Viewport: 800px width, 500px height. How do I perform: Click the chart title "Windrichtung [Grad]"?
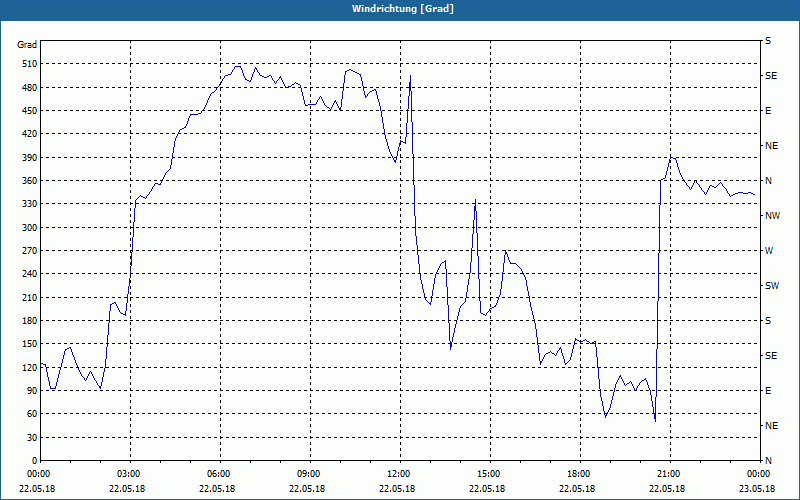403,9
